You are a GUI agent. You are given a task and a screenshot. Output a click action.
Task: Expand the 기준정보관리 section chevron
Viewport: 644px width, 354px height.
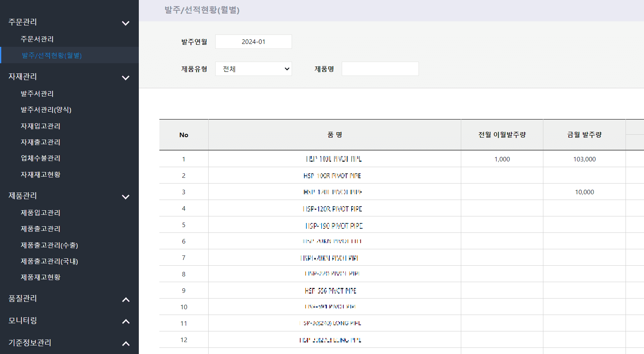126,343
